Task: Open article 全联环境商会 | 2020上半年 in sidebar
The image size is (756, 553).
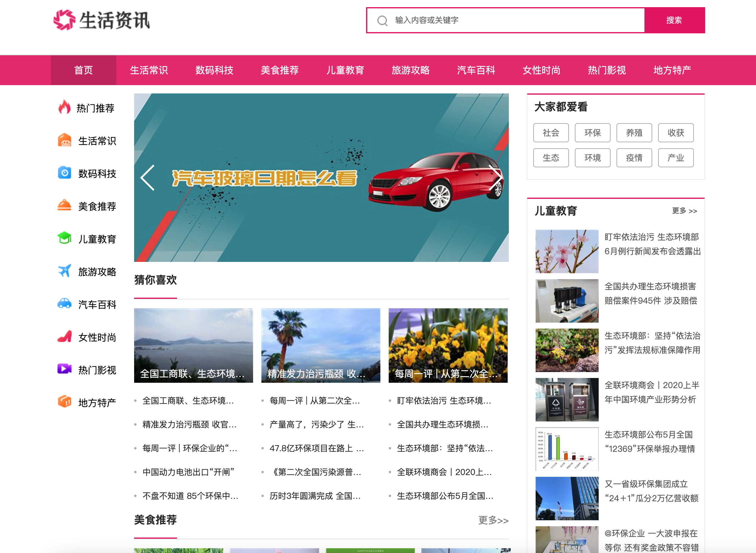Action: [x=652, y=392]
